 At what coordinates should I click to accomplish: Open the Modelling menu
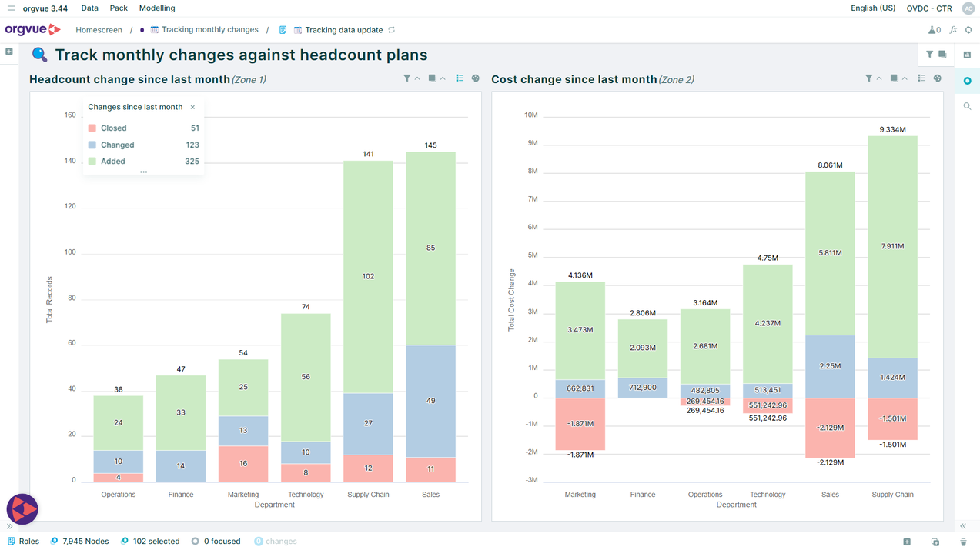156,8
